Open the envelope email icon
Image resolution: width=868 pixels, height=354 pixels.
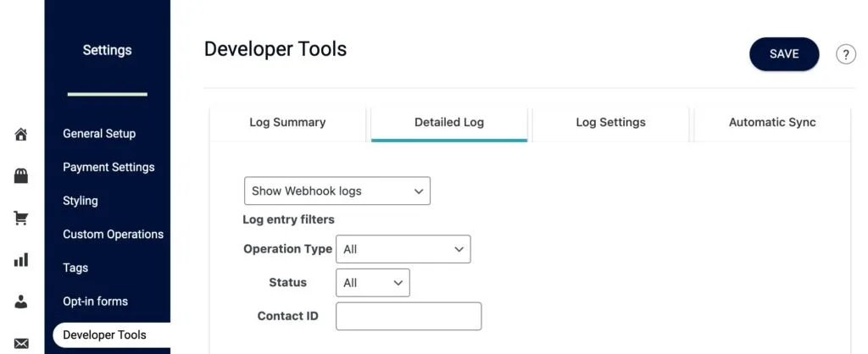coord(21,344)
